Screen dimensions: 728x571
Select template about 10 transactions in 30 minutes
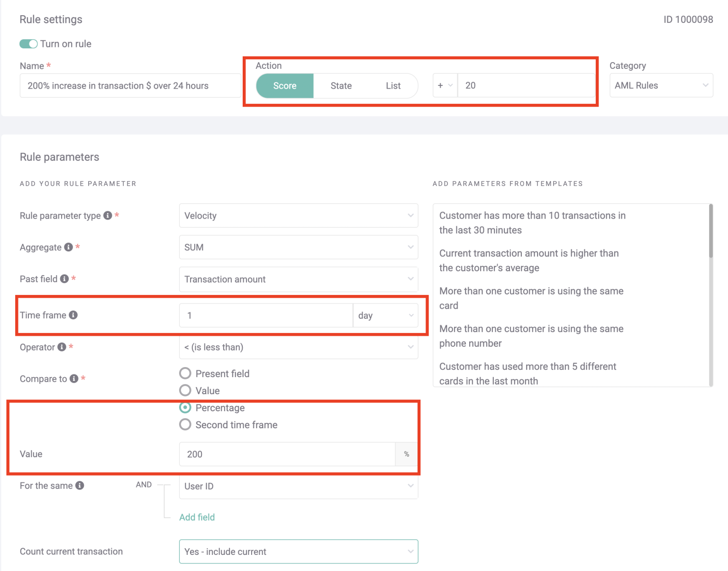pos(532,222)
